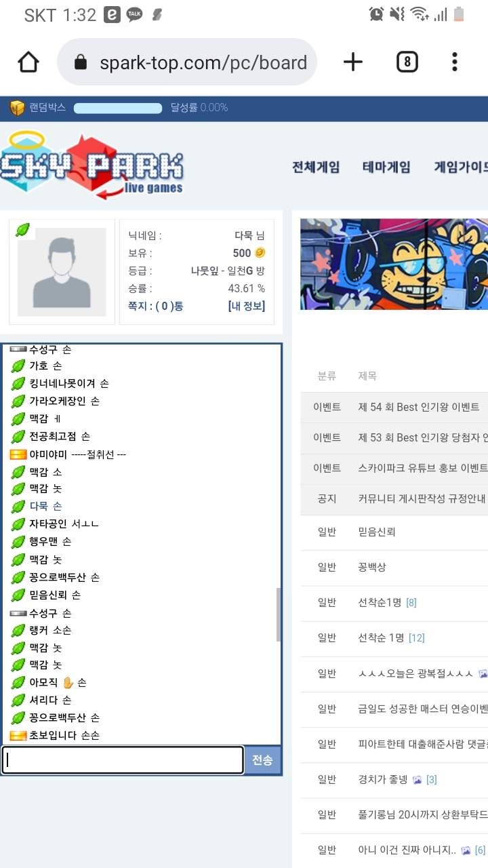Screen dimensions: 488x868
Task: Click the 전송 send button
Action: tap(262, 760)
